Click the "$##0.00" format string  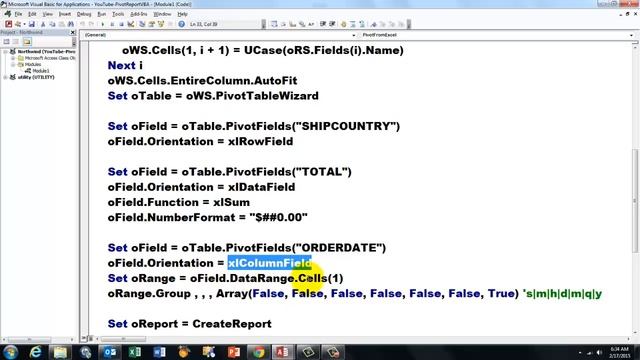pos(278,218)
